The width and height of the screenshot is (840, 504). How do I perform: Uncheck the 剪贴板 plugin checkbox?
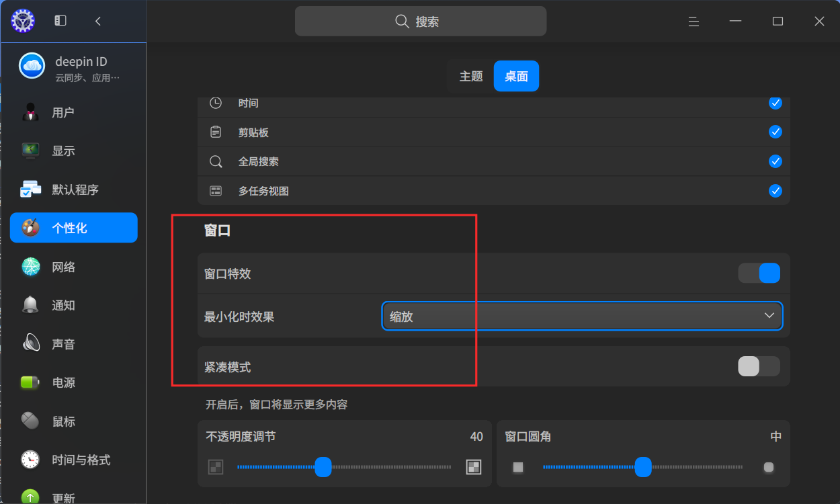[x=775, y=132]
